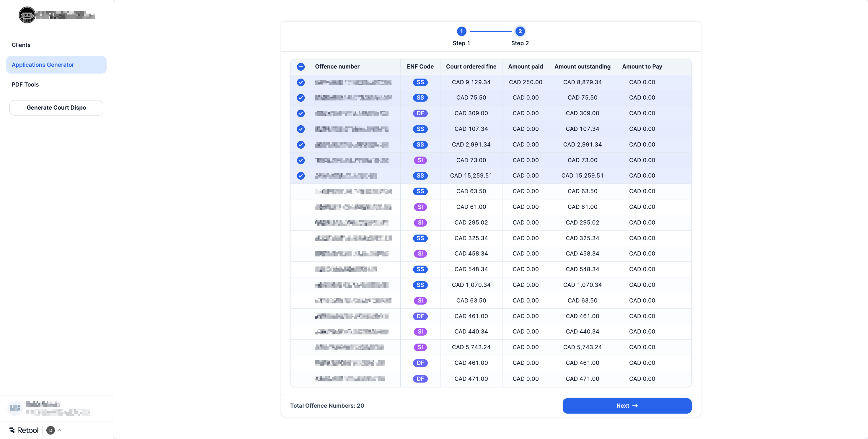Click SI tag in CAD 5,743.24 row

pos(420,347)
